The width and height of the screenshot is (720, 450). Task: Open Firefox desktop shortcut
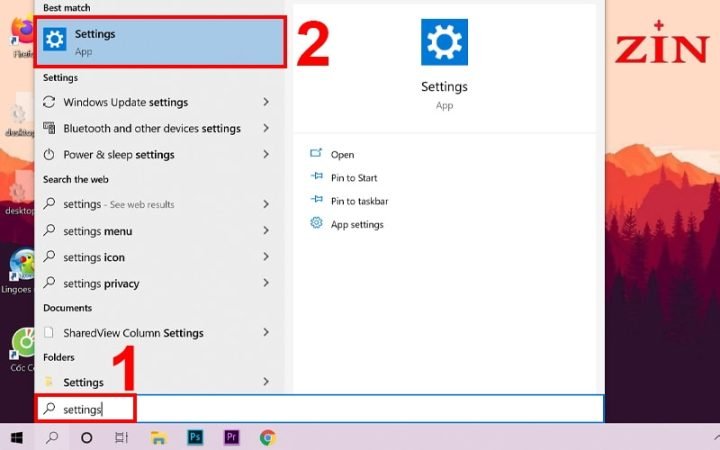pos(22,36)
